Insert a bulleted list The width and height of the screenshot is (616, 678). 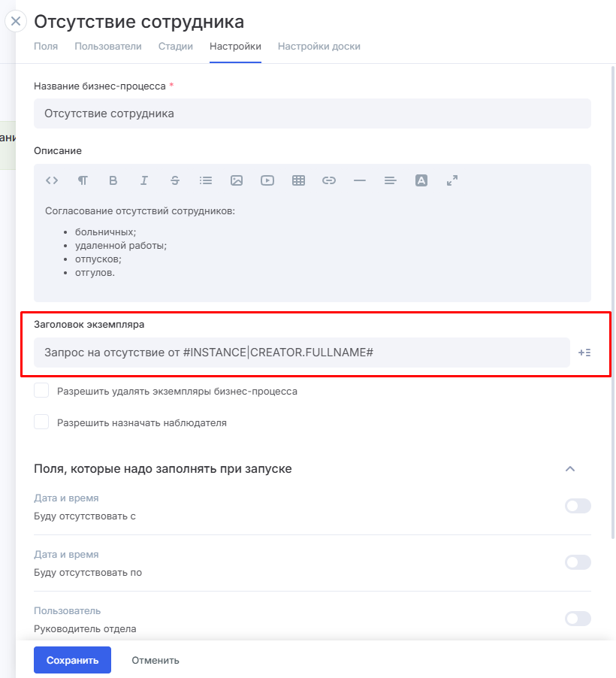pyautogui.click(x=206, y=180)
